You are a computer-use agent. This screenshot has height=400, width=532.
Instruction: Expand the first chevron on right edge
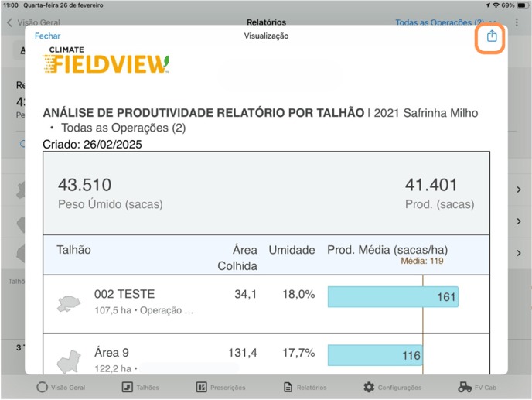519,190
